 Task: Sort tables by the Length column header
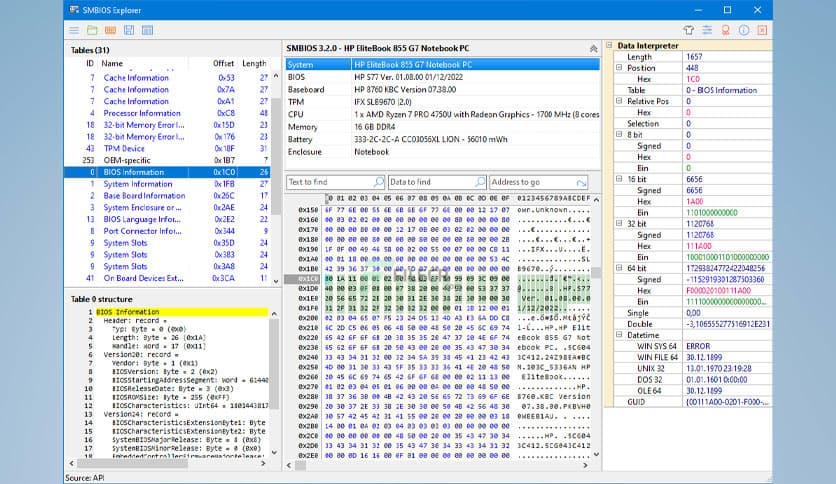(254, 63)
